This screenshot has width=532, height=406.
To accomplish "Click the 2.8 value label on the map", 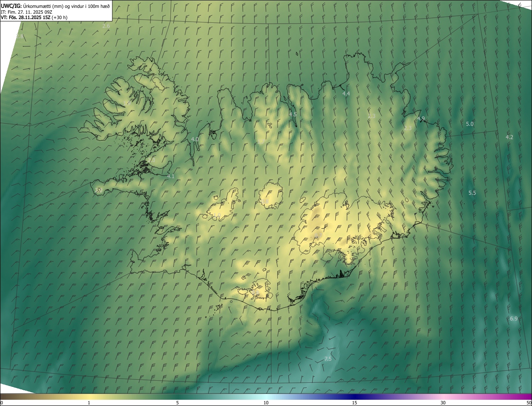I will (x=20, y=37).
